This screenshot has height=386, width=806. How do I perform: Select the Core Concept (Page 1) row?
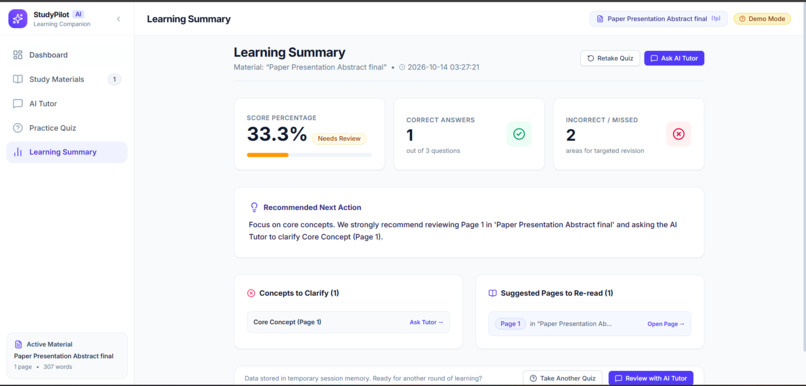(x=348, y=322)
